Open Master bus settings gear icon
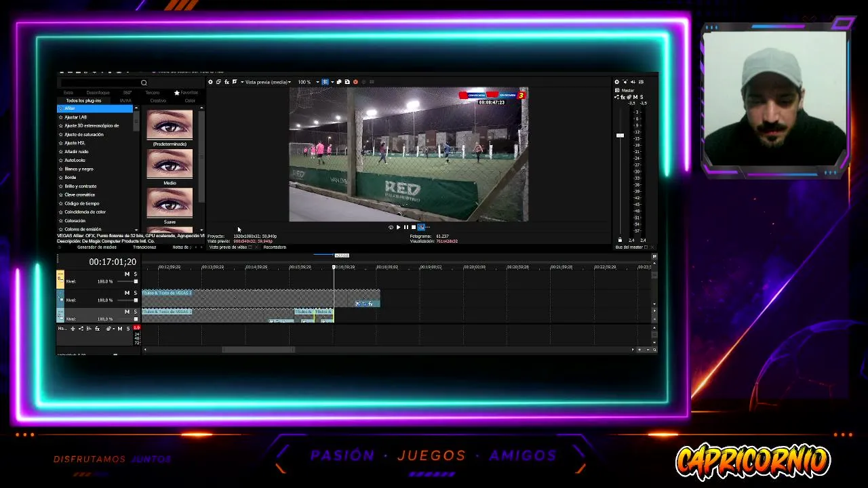 pyautogui.click(x=616, y=82)
